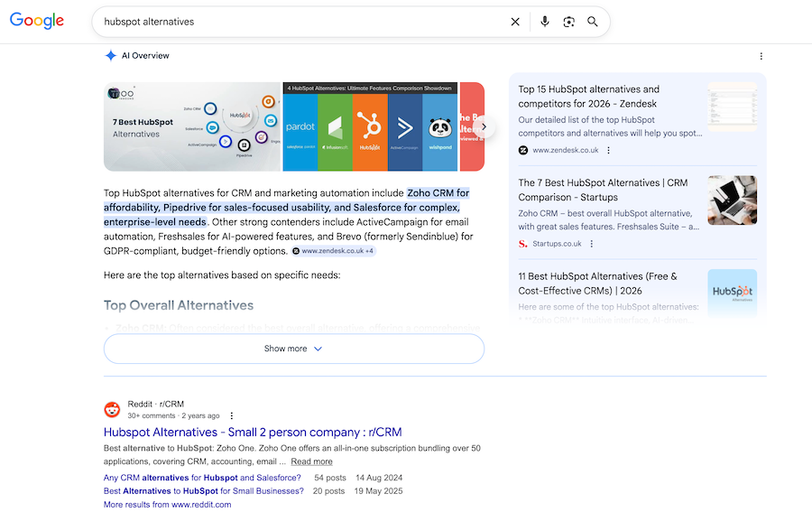Open The 7 Best HubSpot Alternatives Startups article

tap(604, 190)
